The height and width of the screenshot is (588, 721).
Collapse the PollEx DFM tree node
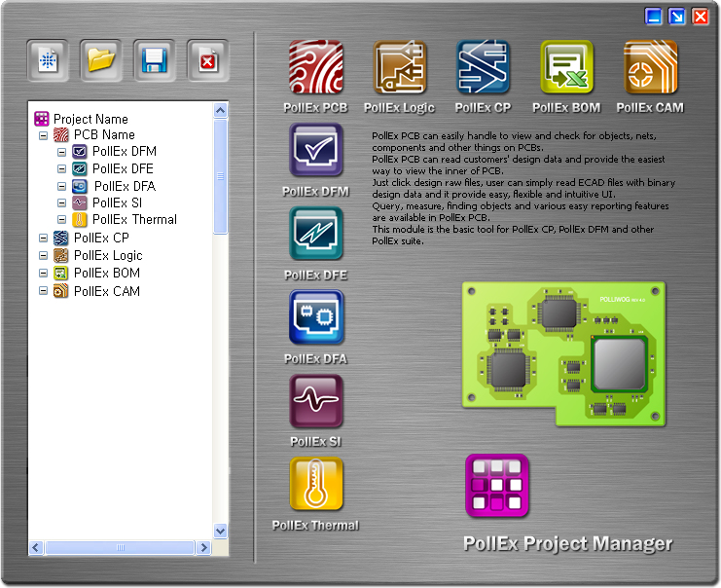(61, 152)
